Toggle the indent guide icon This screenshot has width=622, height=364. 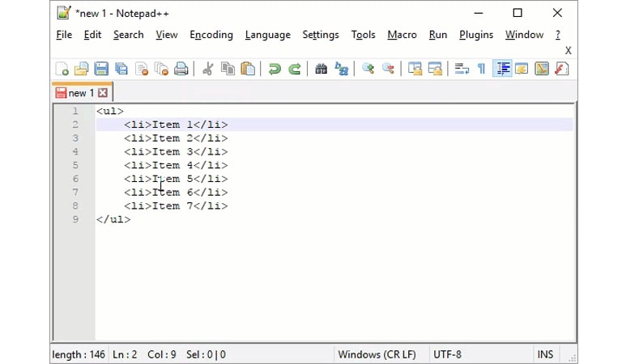point(502,69)
